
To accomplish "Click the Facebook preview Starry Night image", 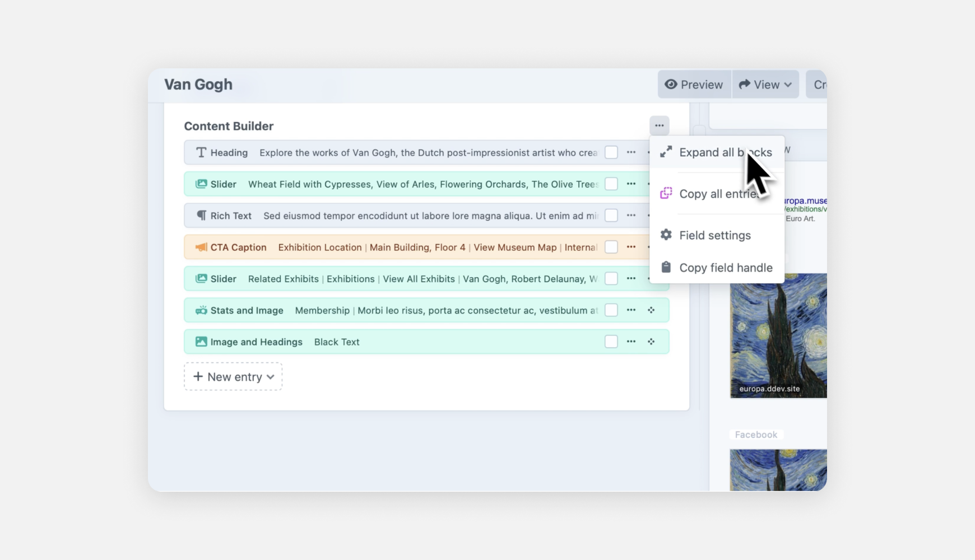I will coord(778,470).
